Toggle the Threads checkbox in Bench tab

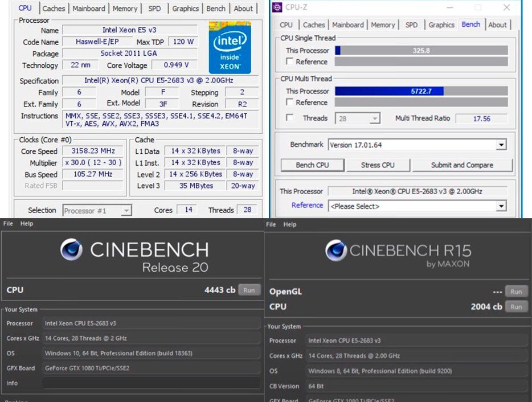(289, 118)
